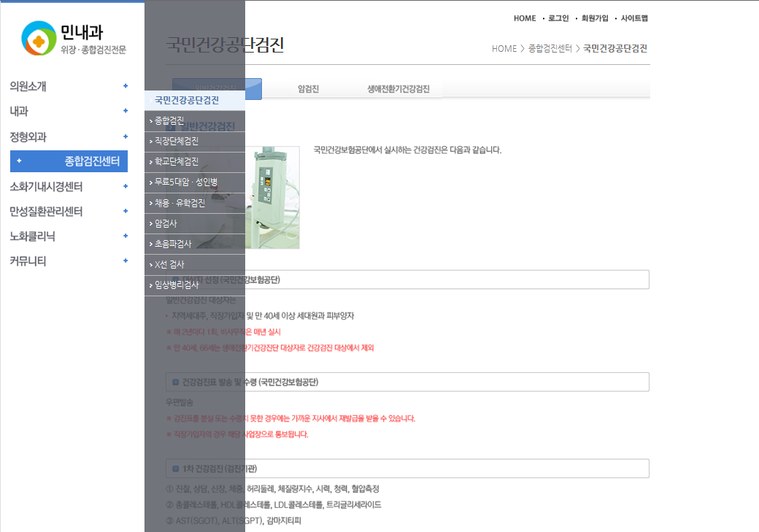Switch to the 생애전환기건강검진 tab
This screenshot has height=532, width=759.
click(x=398, y=90)
